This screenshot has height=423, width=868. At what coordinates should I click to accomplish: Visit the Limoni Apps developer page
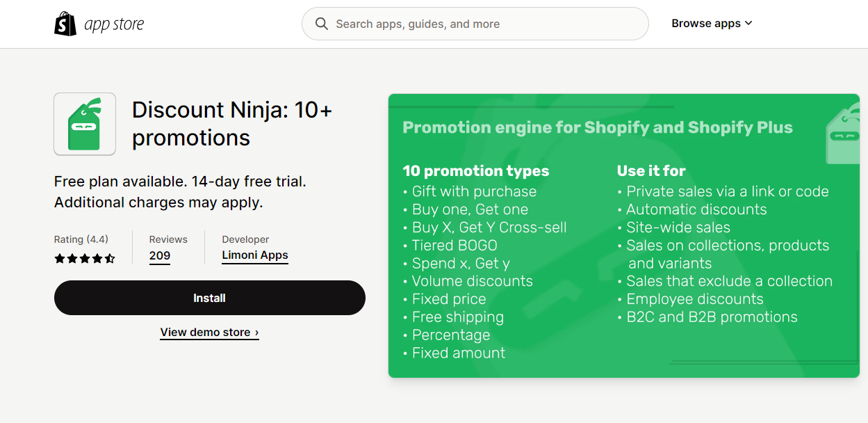pyautogui.click(x=255, y=255)
